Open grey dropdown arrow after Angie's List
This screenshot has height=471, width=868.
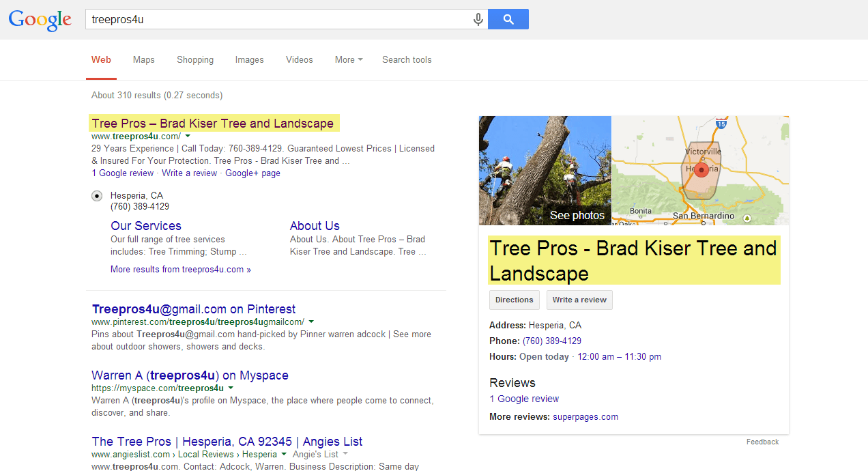coord(345,455)
